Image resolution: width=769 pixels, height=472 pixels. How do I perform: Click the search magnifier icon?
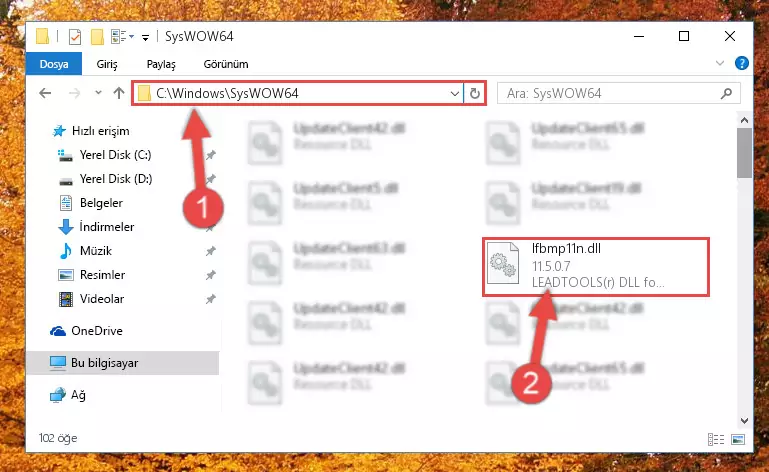726,93
